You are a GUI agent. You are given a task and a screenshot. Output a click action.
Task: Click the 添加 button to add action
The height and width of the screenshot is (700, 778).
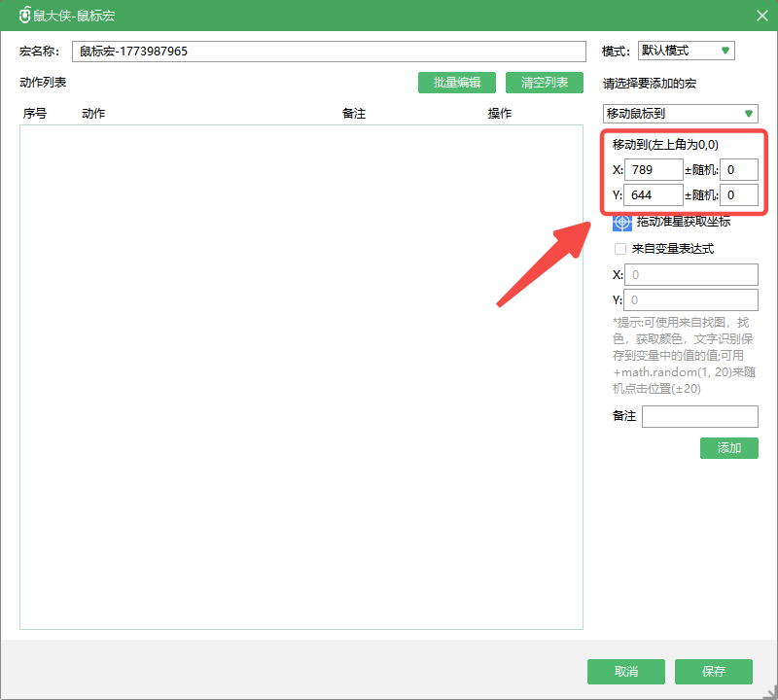pos(728,448)
